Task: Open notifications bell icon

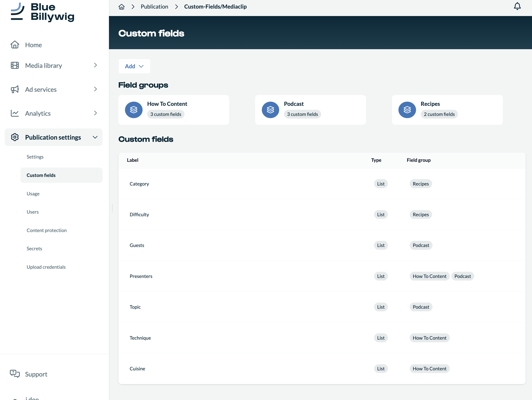Action: coord(517,7)
